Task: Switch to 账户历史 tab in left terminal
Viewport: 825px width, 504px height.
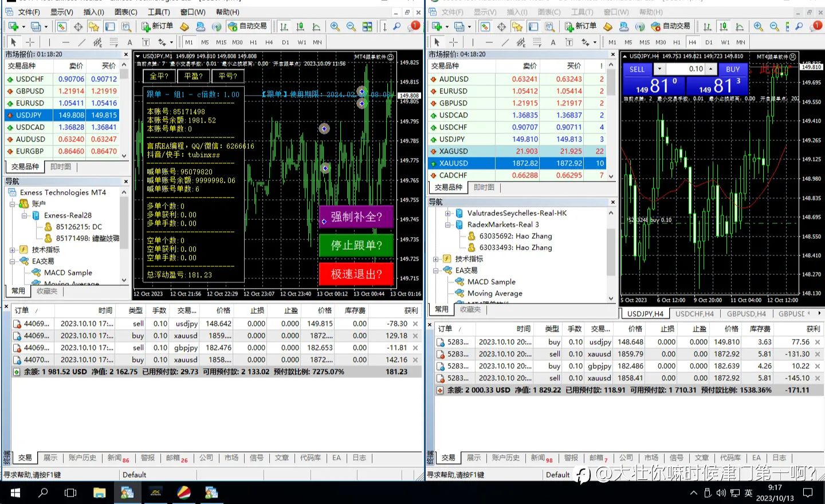Action: tap(82, 458)
